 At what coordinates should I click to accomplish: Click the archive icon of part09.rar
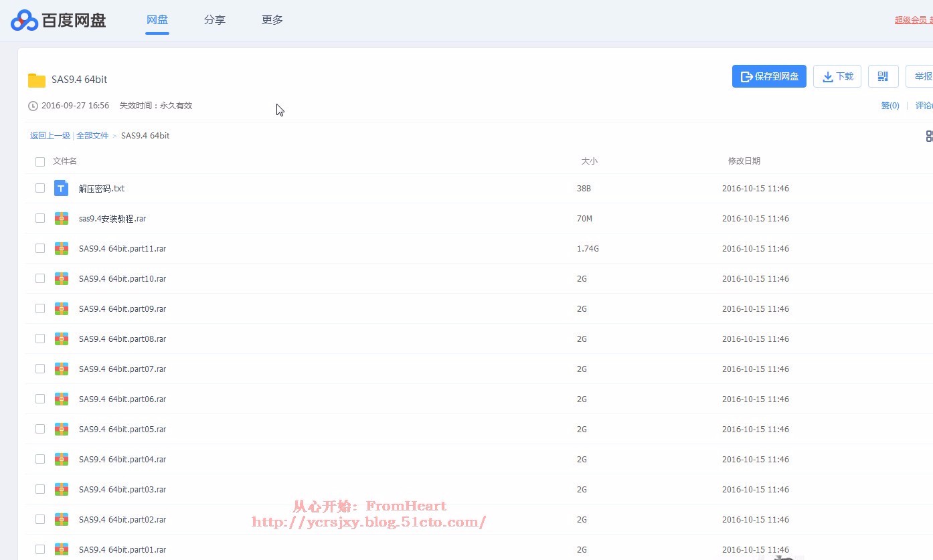pyautogui.click(x=62, y=308)
